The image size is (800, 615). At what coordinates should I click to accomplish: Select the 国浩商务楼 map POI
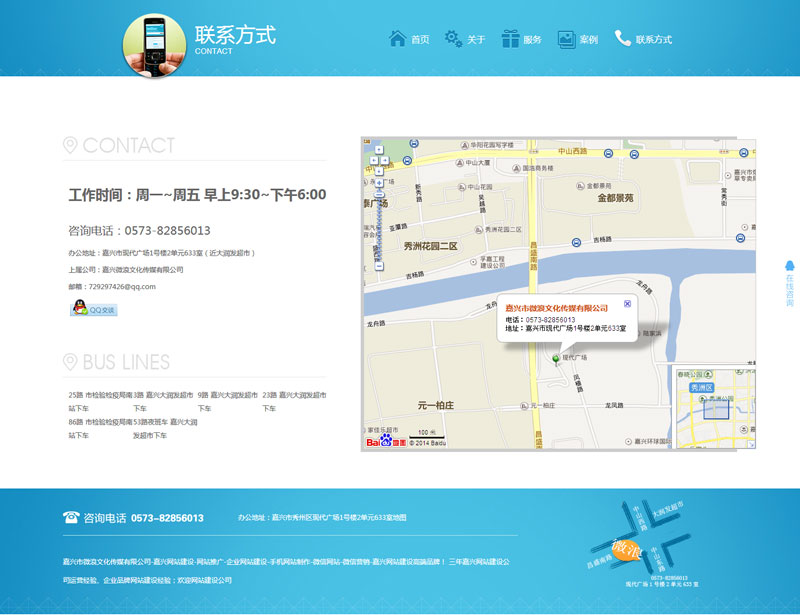tap(533, 168)
